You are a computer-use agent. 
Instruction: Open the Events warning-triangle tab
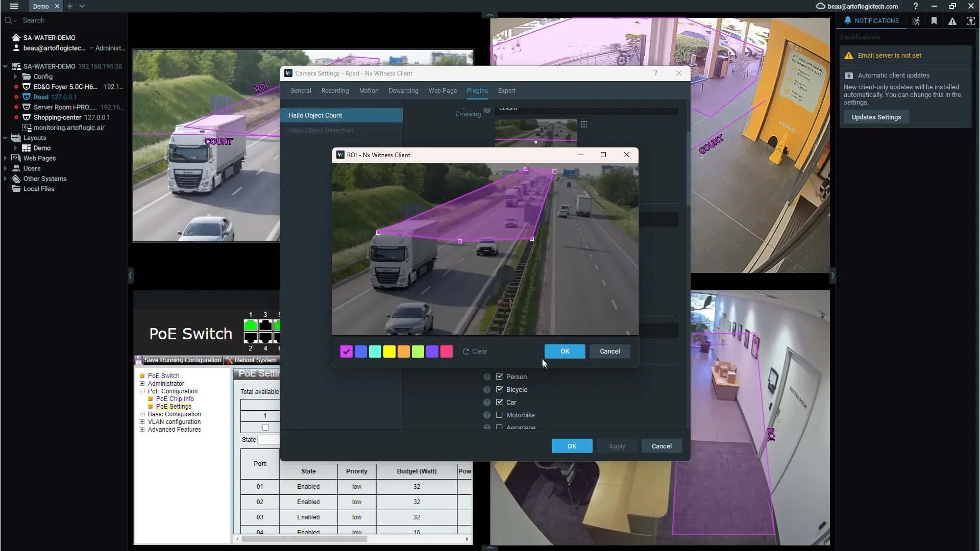(952, 21)
